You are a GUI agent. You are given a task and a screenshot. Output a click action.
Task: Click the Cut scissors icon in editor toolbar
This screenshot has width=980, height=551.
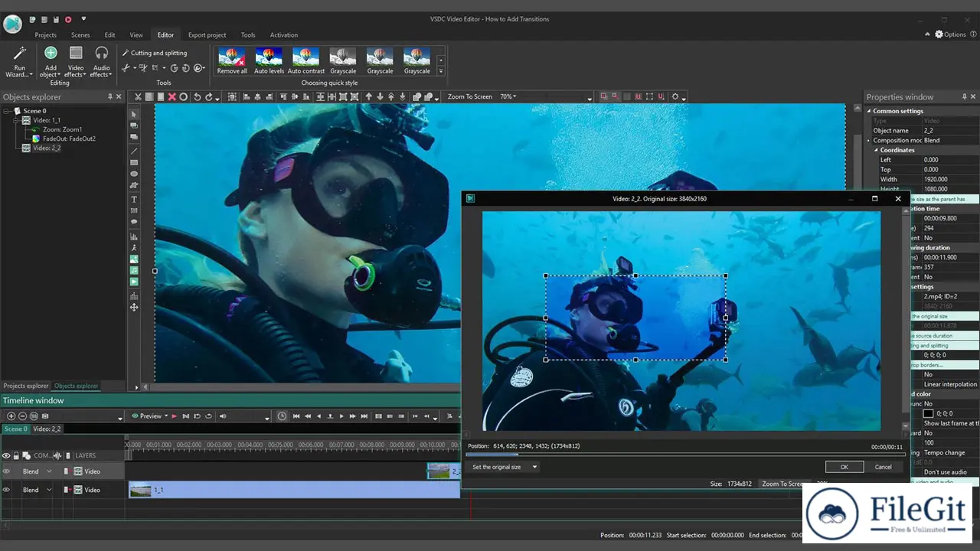138,97
